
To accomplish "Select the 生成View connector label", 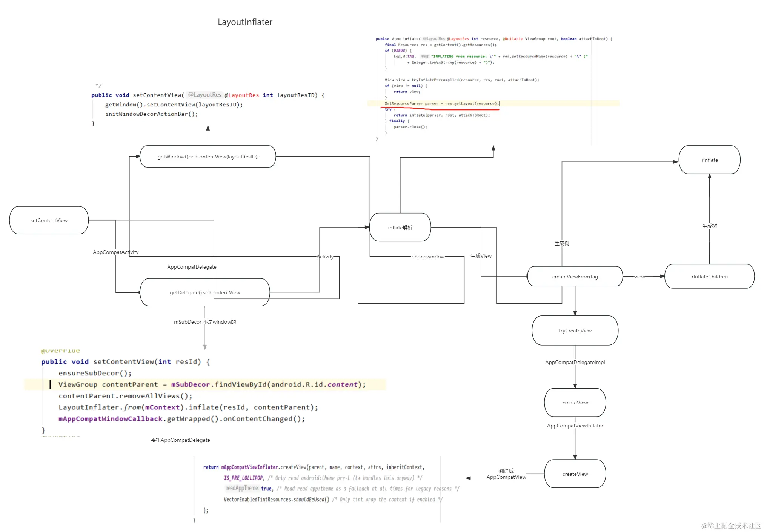I will click(x=481, y=256).
